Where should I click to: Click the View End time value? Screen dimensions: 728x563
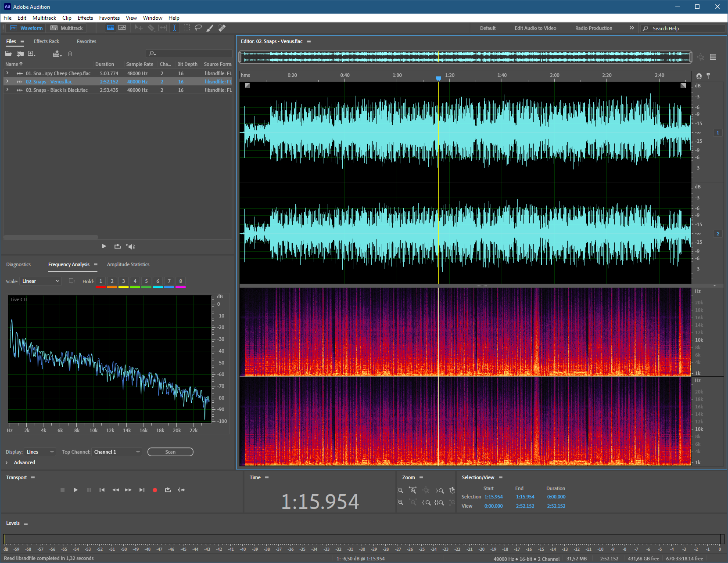525,506
